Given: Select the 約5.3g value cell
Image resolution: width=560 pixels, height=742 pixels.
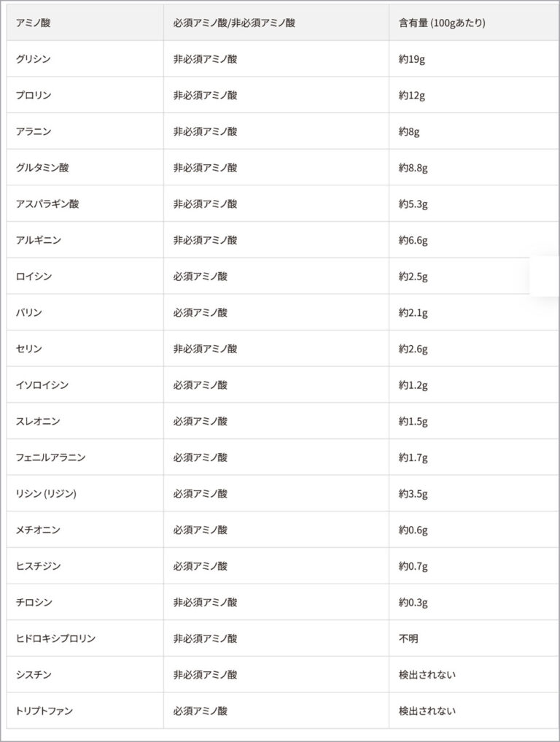Looking at the screenshot, I should click(x=413, y=204).
